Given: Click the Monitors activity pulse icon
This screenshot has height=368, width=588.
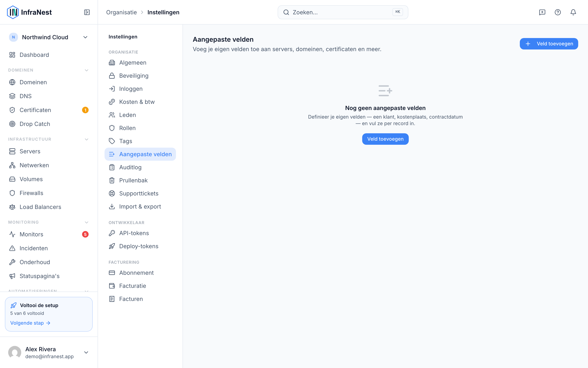Looking at the screenshot, I should (x=12, y=234).
